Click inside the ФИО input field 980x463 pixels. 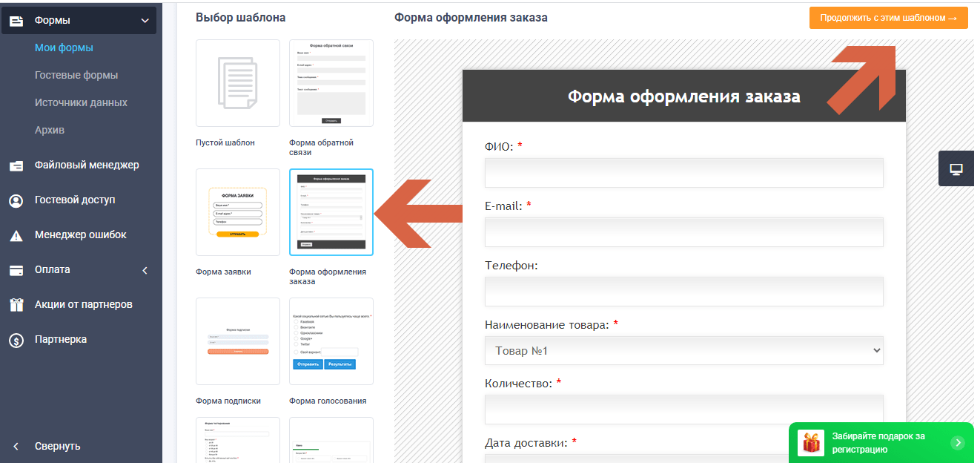click(x=683, y=172)
